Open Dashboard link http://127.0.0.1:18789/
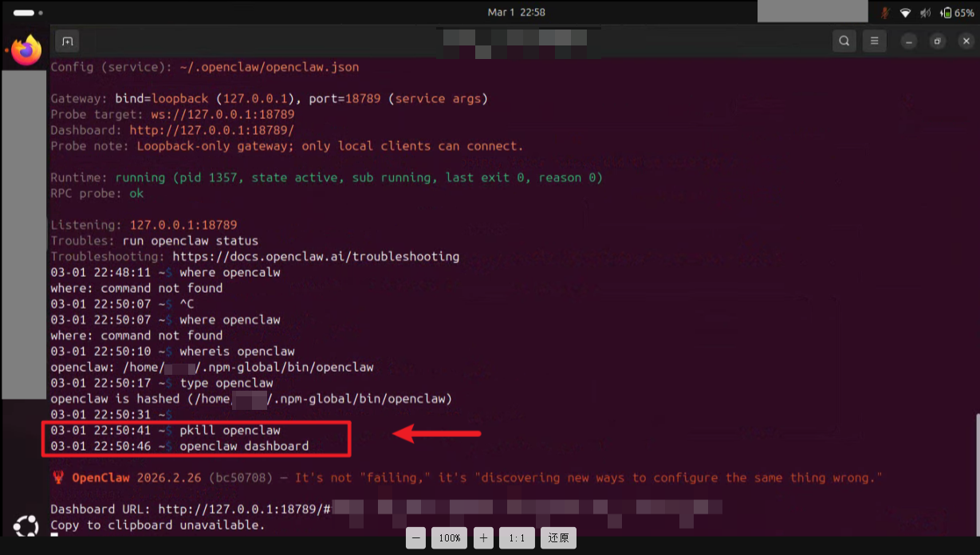This screenshot has height=555, width=980. pos(212,130)
